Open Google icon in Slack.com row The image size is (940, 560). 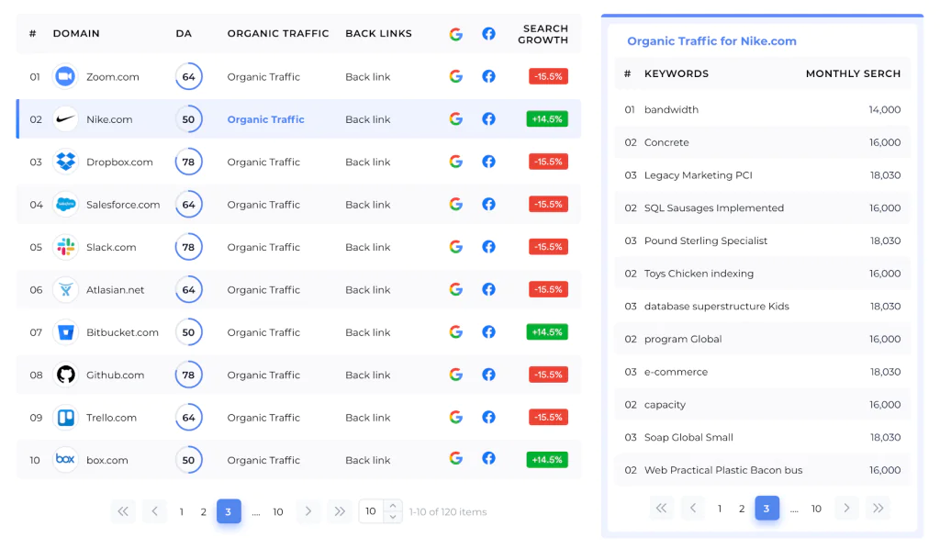coord(455,246)
